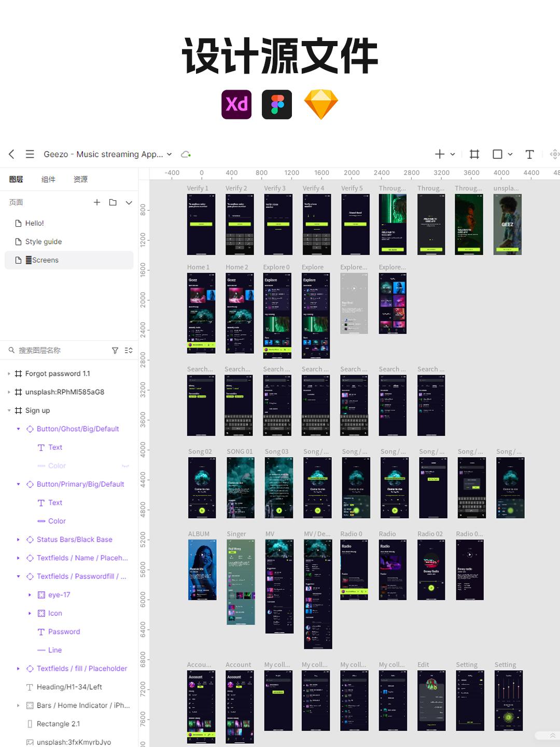Collapse the Sign up frame layer
This screenshot has height=747, width=560.
9,410
